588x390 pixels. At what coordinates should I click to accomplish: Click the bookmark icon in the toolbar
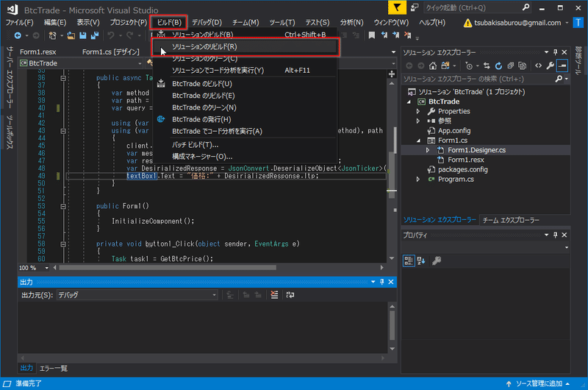[x=371, y=35]
